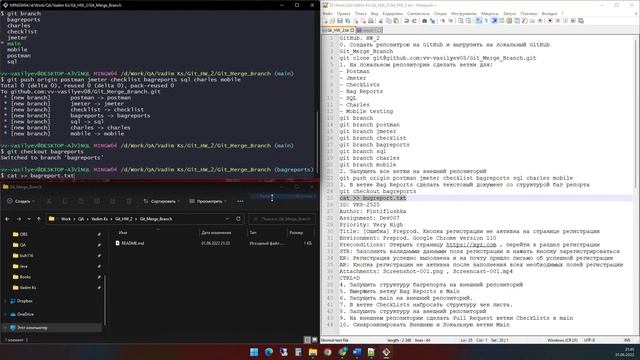
Task: Open the Java folder in Explorer sidebar
Action: (23, 266)
